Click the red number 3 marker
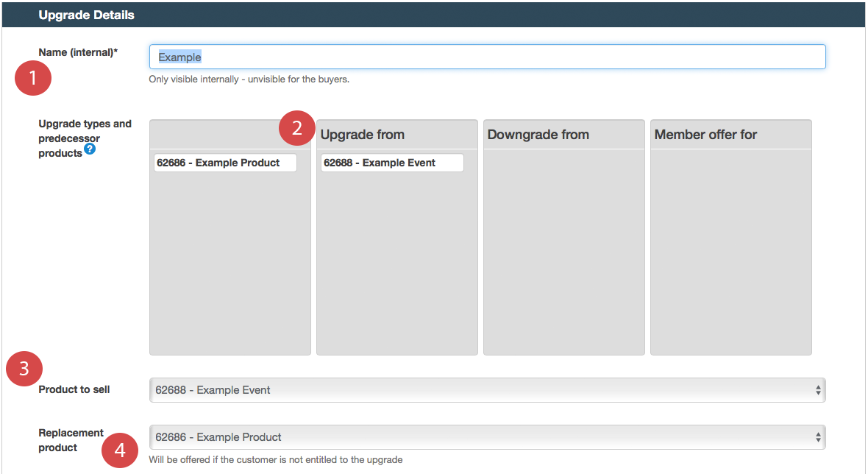 [x=24, y=369]
